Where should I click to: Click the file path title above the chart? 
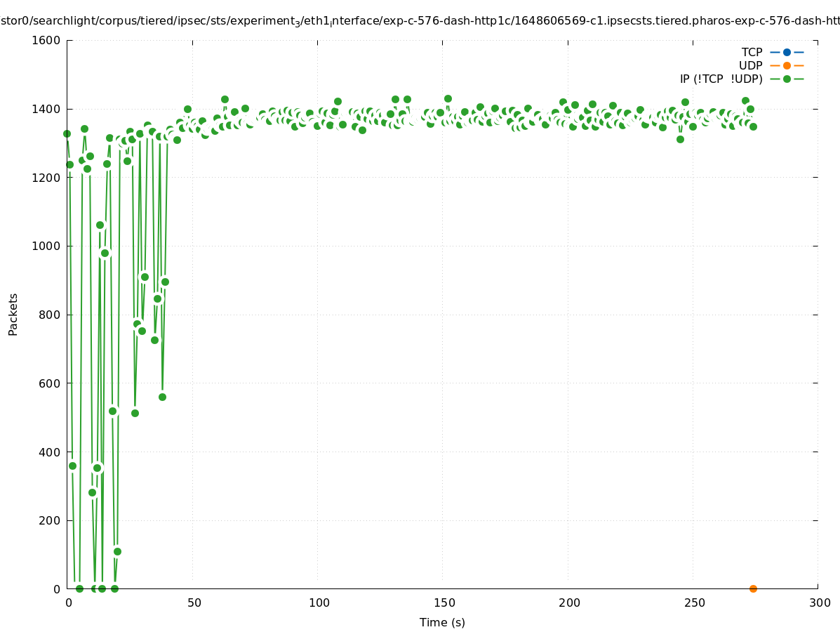coord(420,22)
